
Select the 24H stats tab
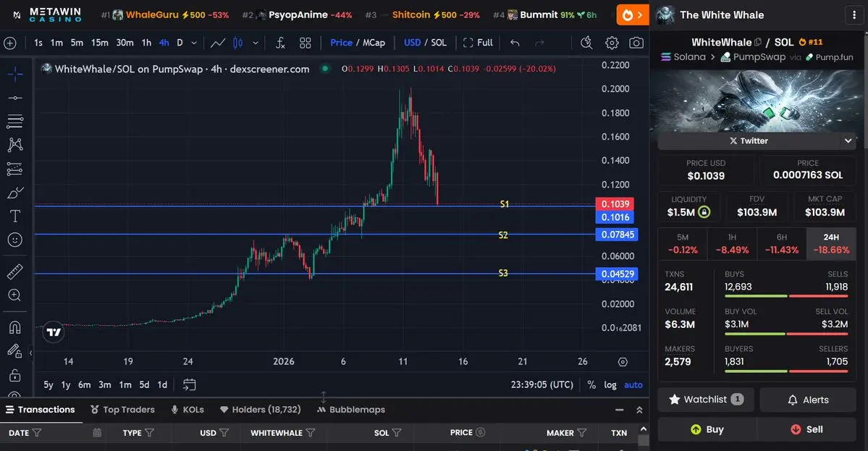coord(831,243)
